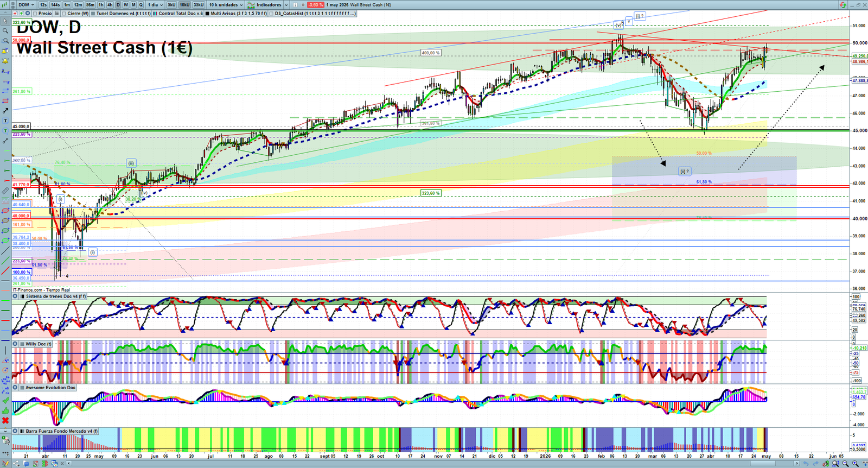Select the red ellipse drawing tool
The image size is (868, 468).
click(x=5, y=211)
